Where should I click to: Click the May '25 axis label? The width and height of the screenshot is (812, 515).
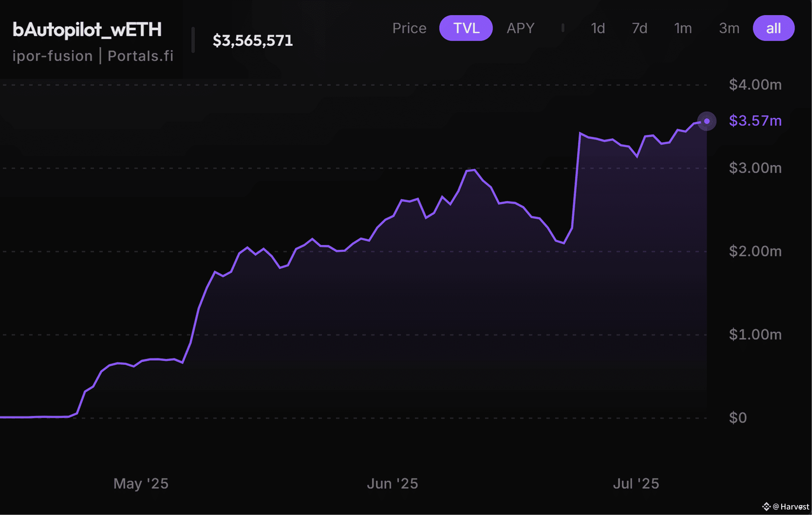tap(141, 484)
